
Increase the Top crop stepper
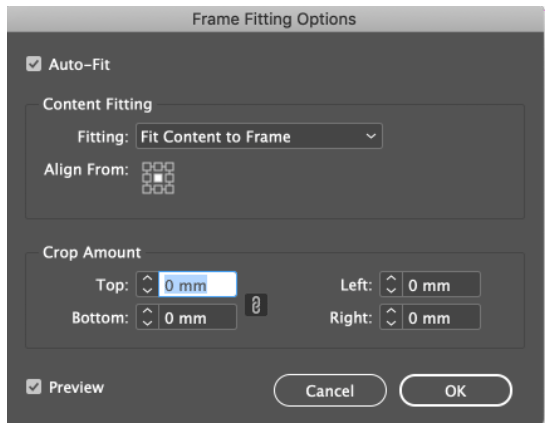pyautogui.click(x=147, y=279)
